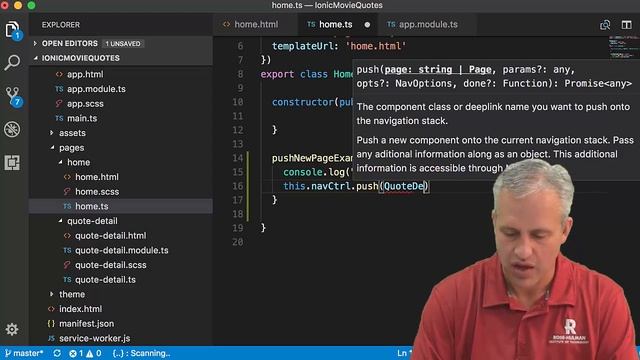This screenshot has width=640, height=360.
Task: Open the Manage gear menu
Action: [12, 329]
